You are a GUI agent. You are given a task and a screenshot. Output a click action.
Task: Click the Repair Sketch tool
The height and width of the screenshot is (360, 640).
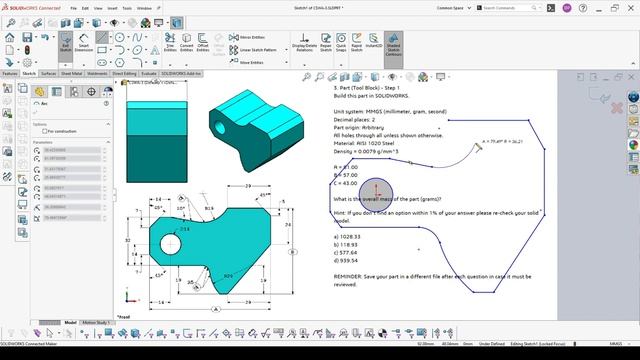click(326, 42)
